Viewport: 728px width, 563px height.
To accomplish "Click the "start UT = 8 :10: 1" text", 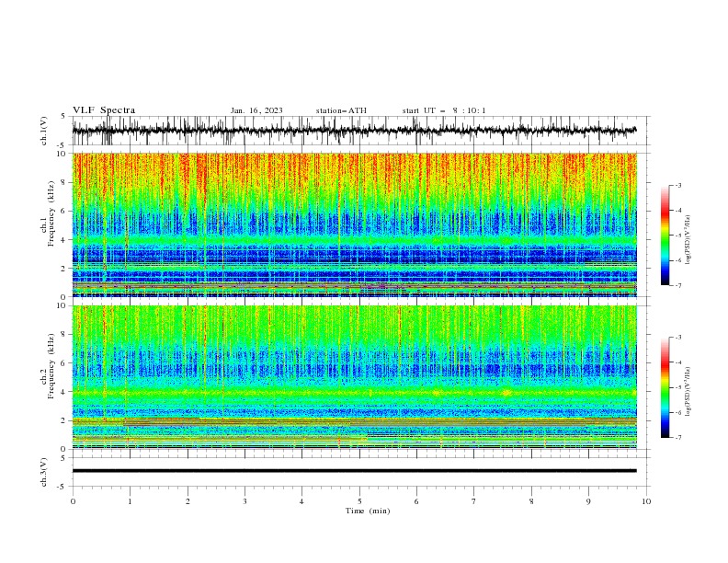I will pyautogui.click(x=444, y=110).
